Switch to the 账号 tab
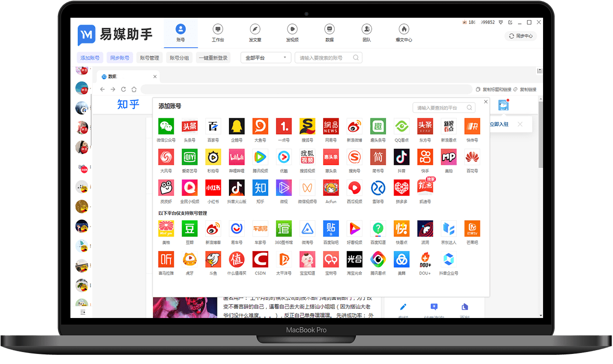Screen dimensions: 613x364 click(x=181, y=34)
